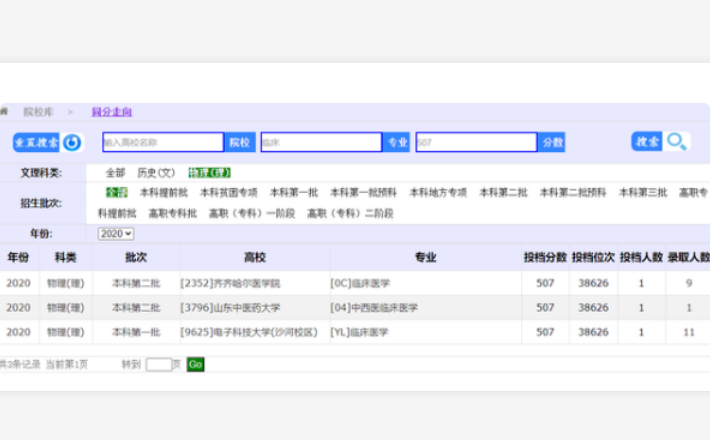710x440 pixels.
Task: Select 本科贫困专项 batch filter
Action: tap(229, 192)
